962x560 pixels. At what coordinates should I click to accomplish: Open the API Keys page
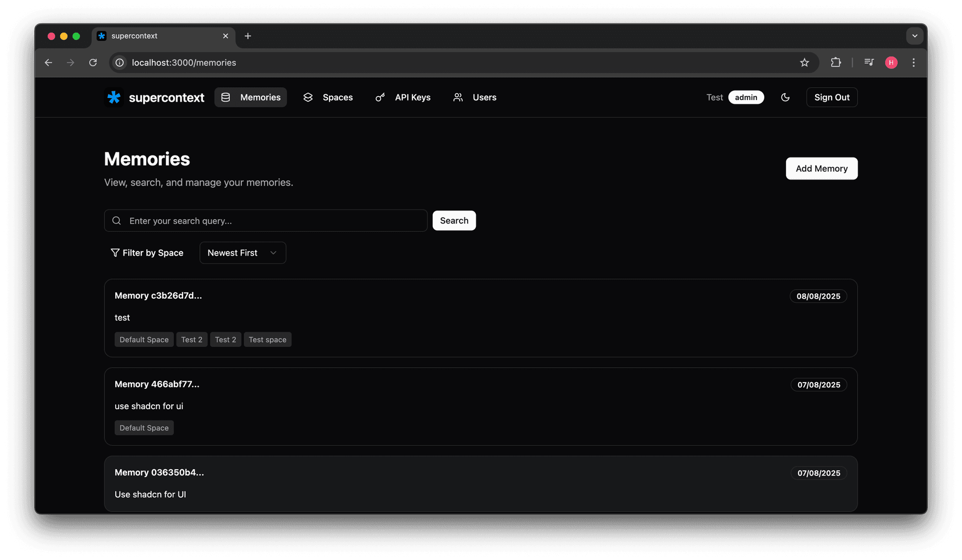pos(403,97)
